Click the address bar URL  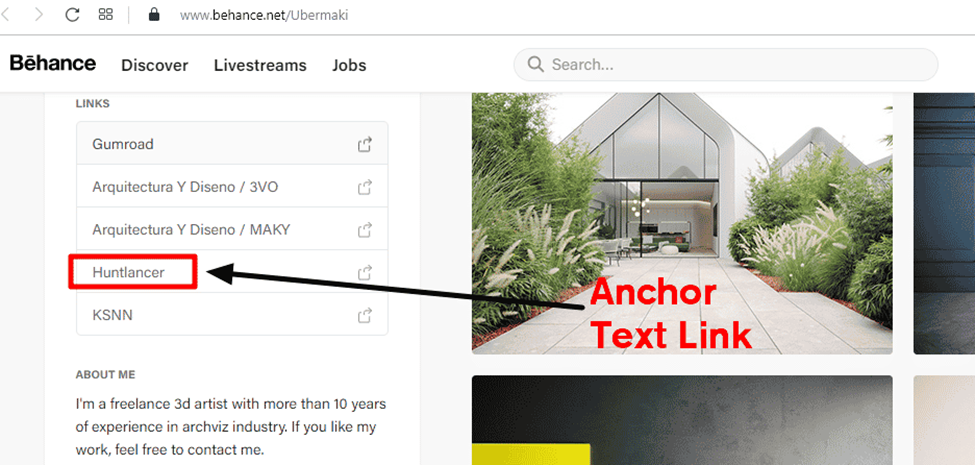264,16
